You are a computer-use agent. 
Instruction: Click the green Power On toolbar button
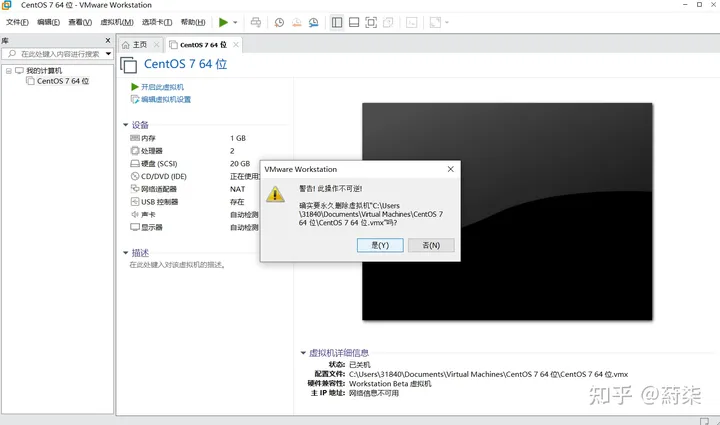[x=224, y=22]
